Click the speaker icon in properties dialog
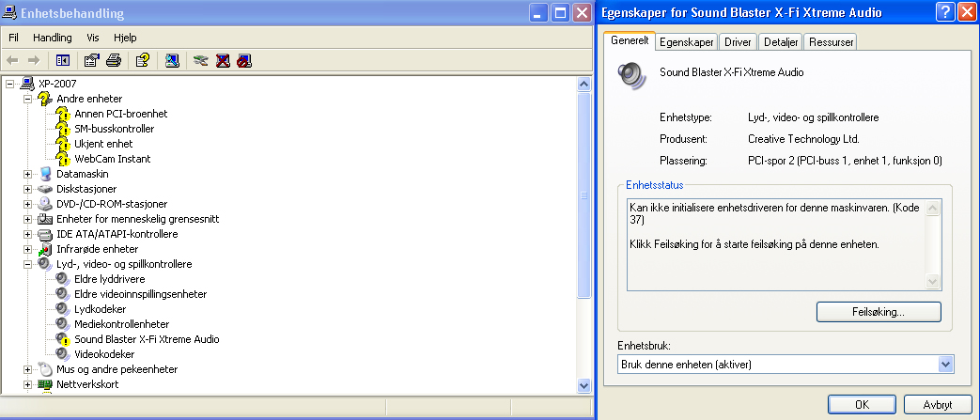 (630, 74)
